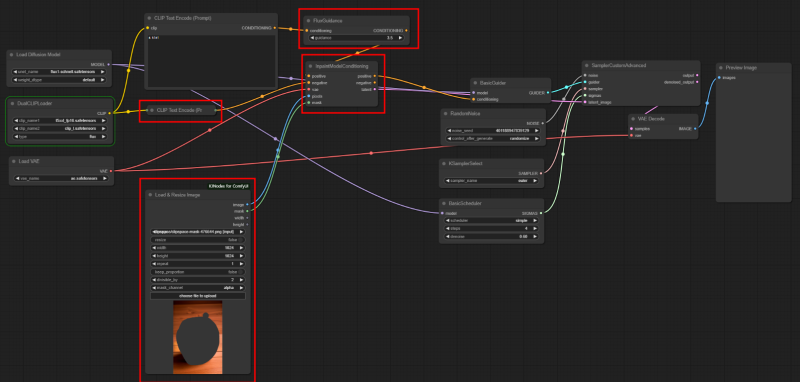Viewport: 800px width, 382px height.
Task: Click the CLIP output socket on DualCLIPLoader
Action: [x=110, y=113]
